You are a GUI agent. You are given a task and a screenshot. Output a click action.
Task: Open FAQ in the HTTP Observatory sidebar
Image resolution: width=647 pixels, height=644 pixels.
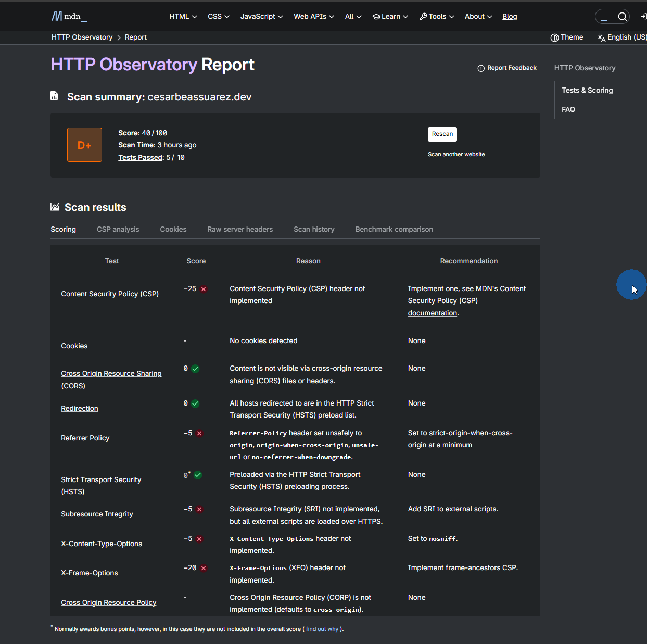pyautogui.click(x=568, y=109)
